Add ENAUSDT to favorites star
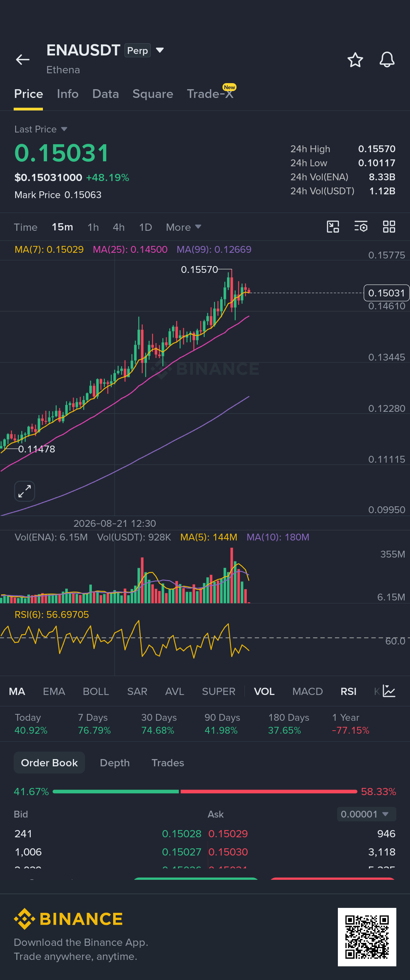The height and width of the screenshot is (980, 410). tap(355, 60)
